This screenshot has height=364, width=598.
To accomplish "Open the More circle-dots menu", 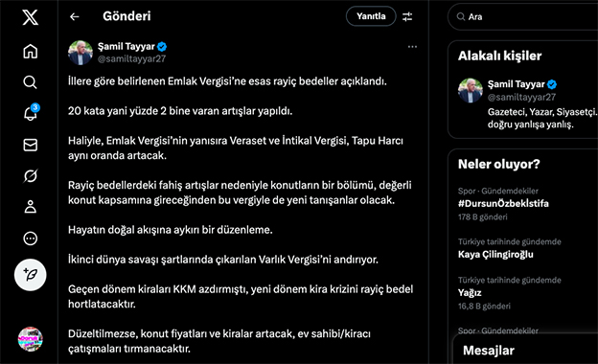I will 30,239.
